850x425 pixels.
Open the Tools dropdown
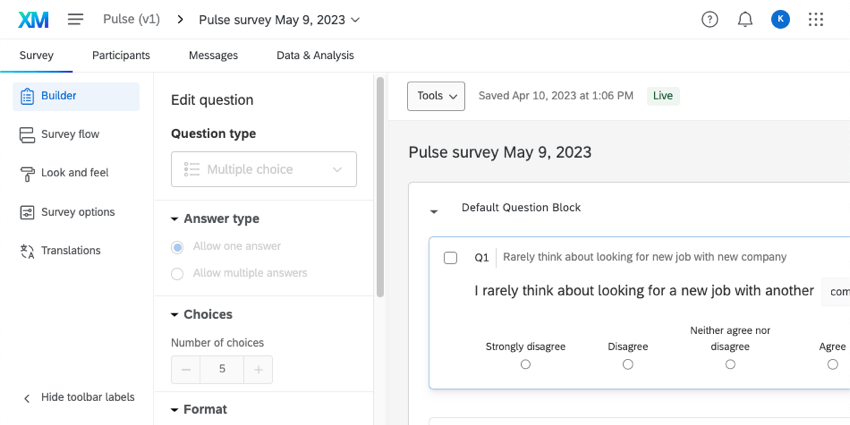(436, 96)
